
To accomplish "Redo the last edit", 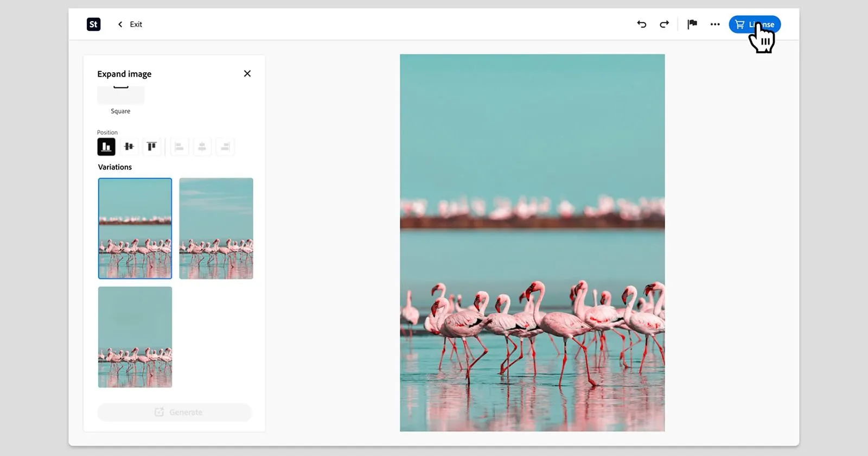I will [x=664, y=24].
